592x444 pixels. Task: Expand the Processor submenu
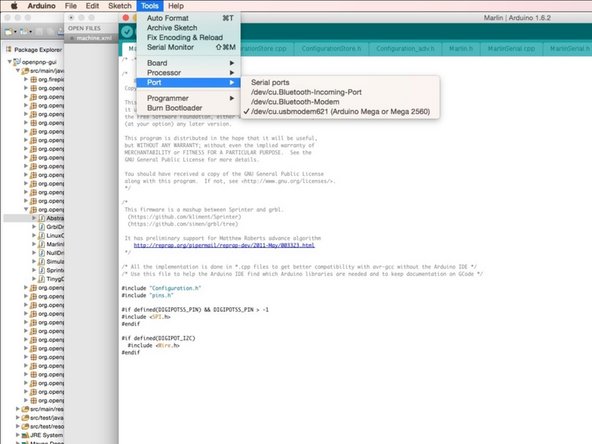click(188, 72)
